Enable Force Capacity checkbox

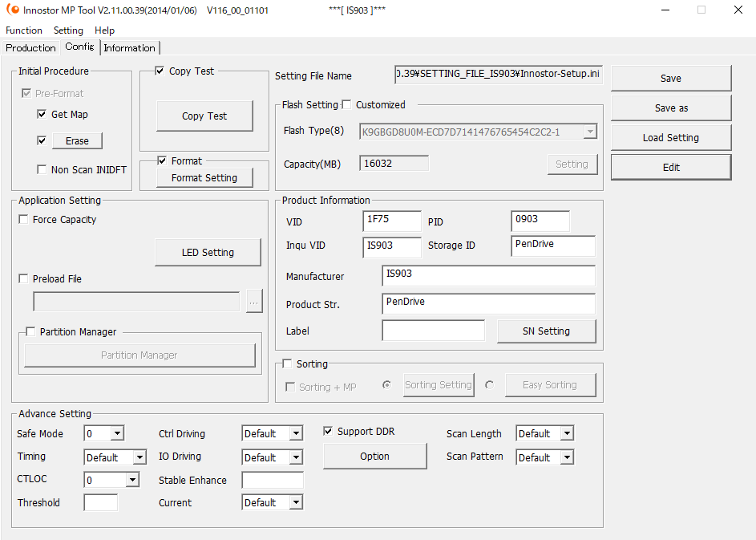[x=23, y=219]
